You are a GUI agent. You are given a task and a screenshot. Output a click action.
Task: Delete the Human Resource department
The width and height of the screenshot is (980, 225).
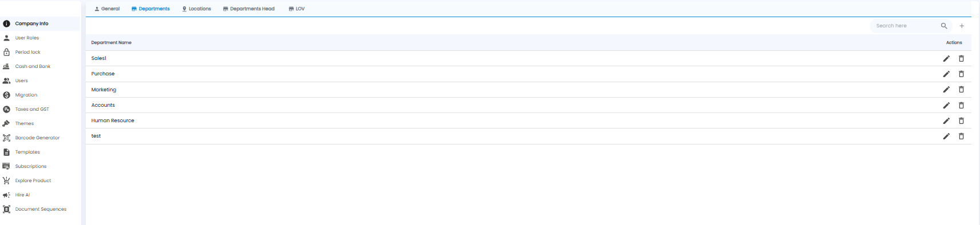pyautogui.click(x=961, y=120)
